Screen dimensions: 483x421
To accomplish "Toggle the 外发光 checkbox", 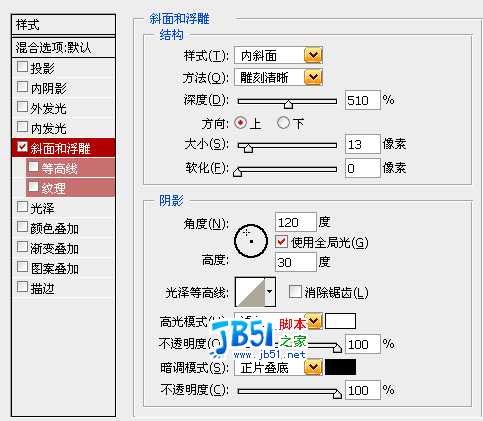I will point(22,107).
